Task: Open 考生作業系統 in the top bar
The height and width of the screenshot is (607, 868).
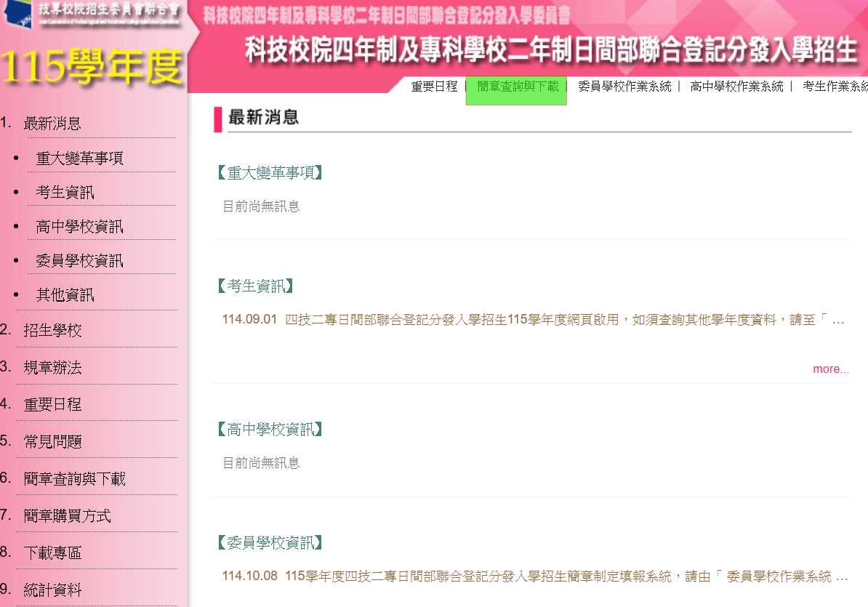Action: point(835,87)
